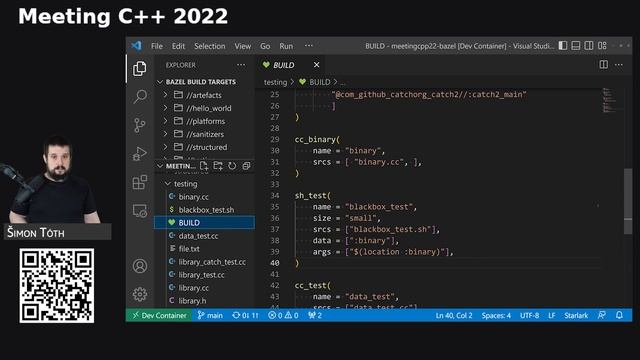
Task: Click forwarded ports indicator showing 2
Action: (315, 315)
